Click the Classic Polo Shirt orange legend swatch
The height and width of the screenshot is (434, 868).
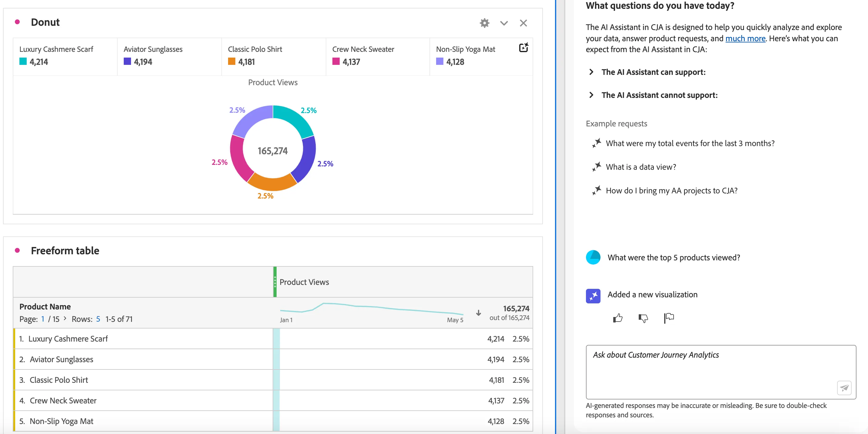tap(231, 61)
